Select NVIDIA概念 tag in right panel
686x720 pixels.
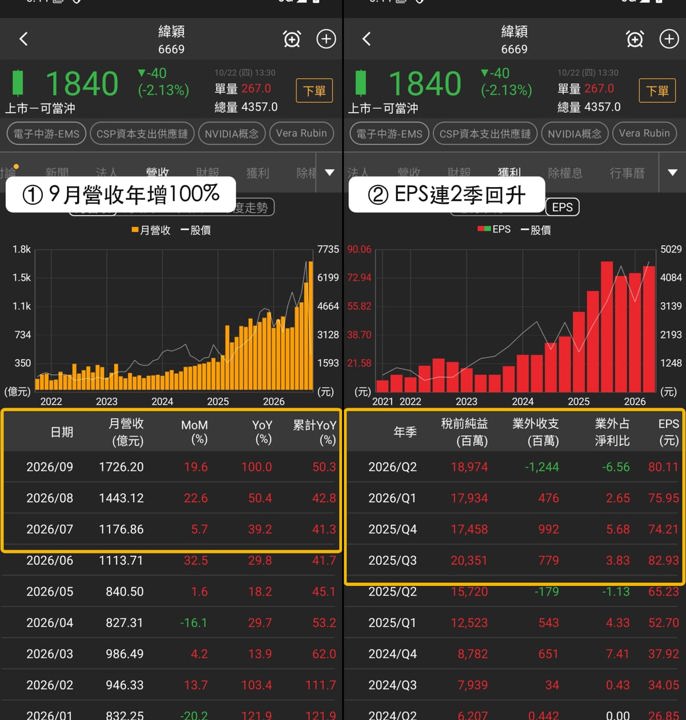(574, 134)
